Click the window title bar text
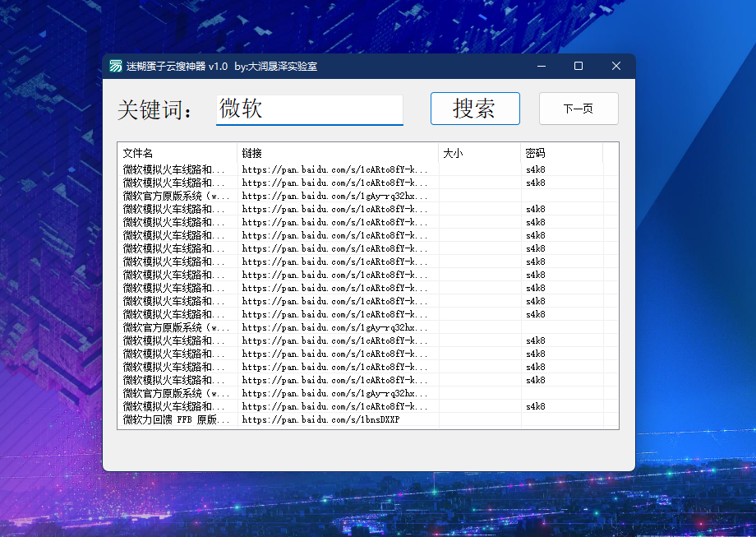The width and height of the screenshot is (756, 537). (222, 66)
